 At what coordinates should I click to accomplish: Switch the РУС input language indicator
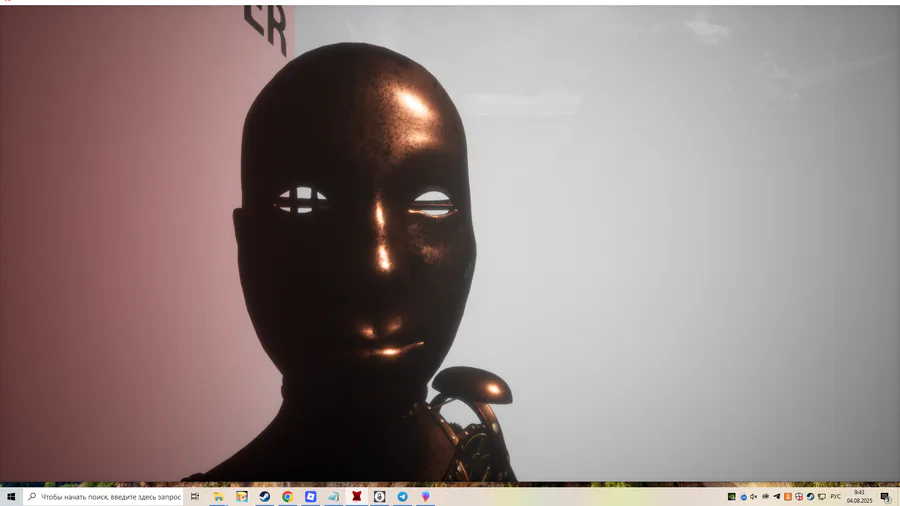pyautogui.click(x=835, y=497)
